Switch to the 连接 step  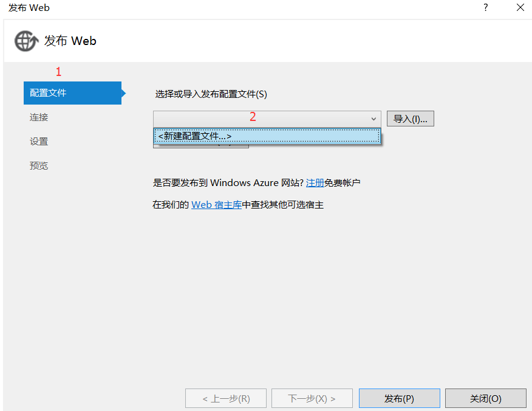(38, 117)
